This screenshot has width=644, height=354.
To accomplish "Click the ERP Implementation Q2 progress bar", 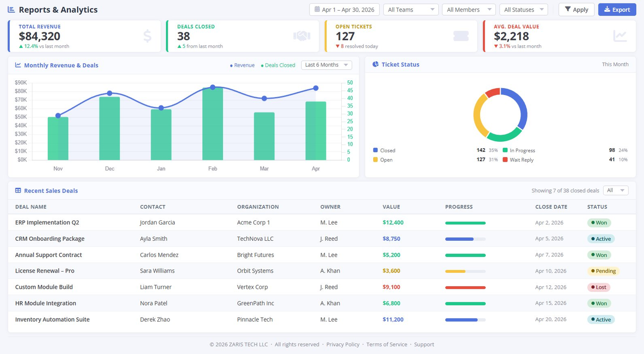I will 465,223.
